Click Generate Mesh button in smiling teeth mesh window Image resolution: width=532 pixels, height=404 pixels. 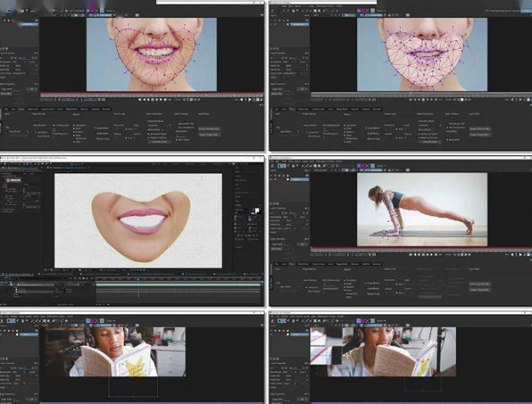159,141
